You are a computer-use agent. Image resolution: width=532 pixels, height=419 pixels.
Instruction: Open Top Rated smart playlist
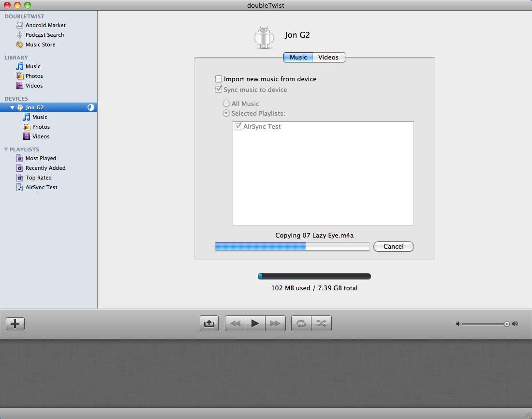coord(38,178)
